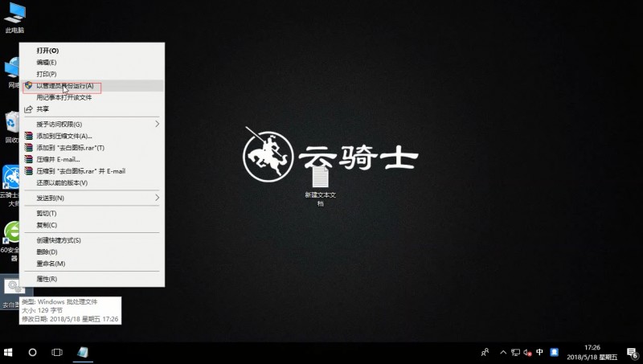Select the 新建文本文档 file on desktop

click(320, 186)
